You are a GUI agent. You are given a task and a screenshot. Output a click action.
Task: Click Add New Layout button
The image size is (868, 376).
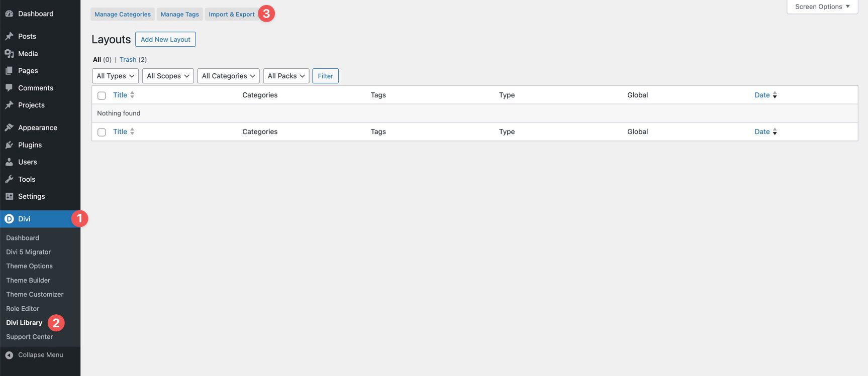click(165, 39)
